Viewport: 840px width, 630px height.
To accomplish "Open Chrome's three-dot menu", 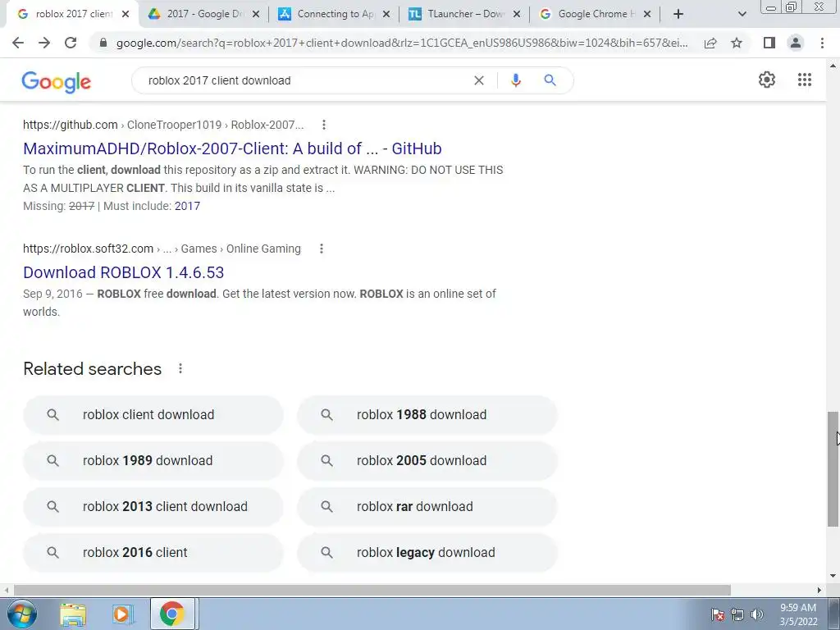I will point(822,43).
